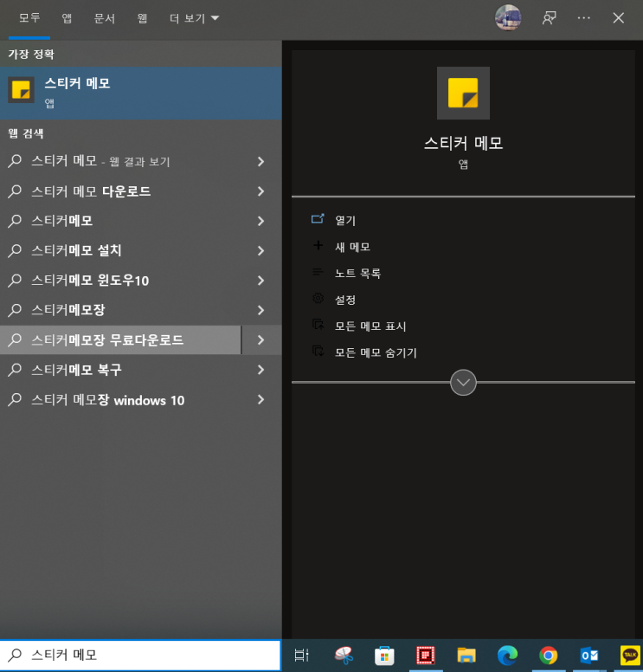Screen dimensions: 643x672
Task: Click the list icon beside 노트 목록
Action: [x=318, y=272]
